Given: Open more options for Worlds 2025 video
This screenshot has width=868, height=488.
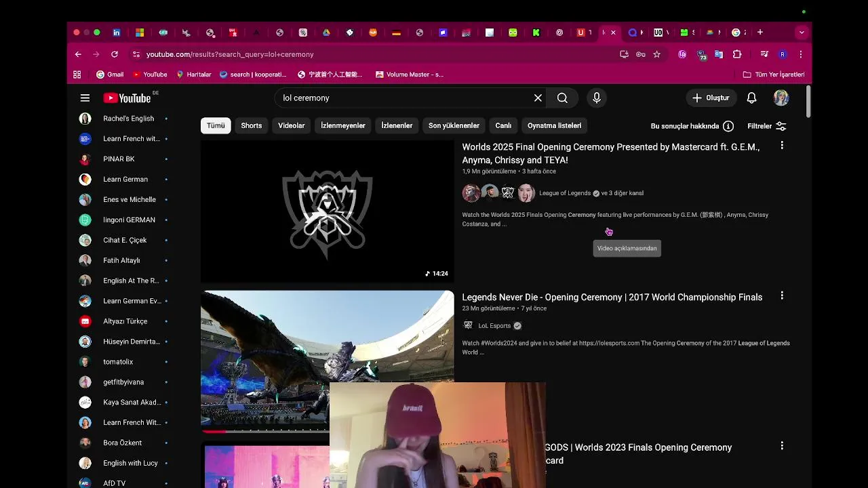Looking at the screenshot, I should pos(782,145).
